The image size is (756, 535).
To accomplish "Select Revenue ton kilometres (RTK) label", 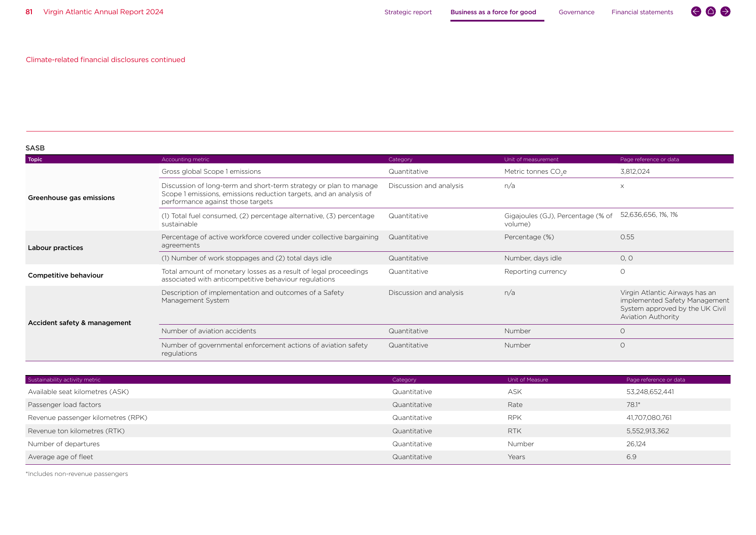I will 76,431.
